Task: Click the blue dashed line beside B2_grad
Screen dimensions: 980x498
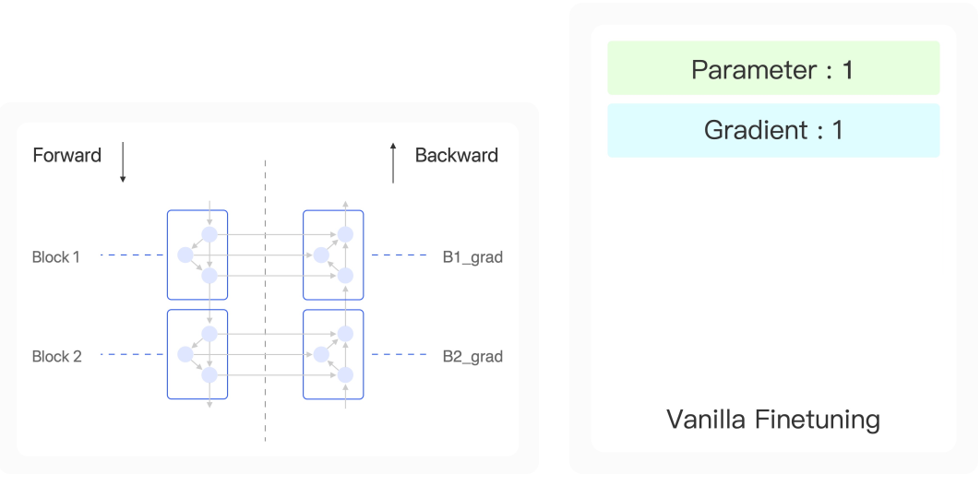Action: [x=399, y=355]
